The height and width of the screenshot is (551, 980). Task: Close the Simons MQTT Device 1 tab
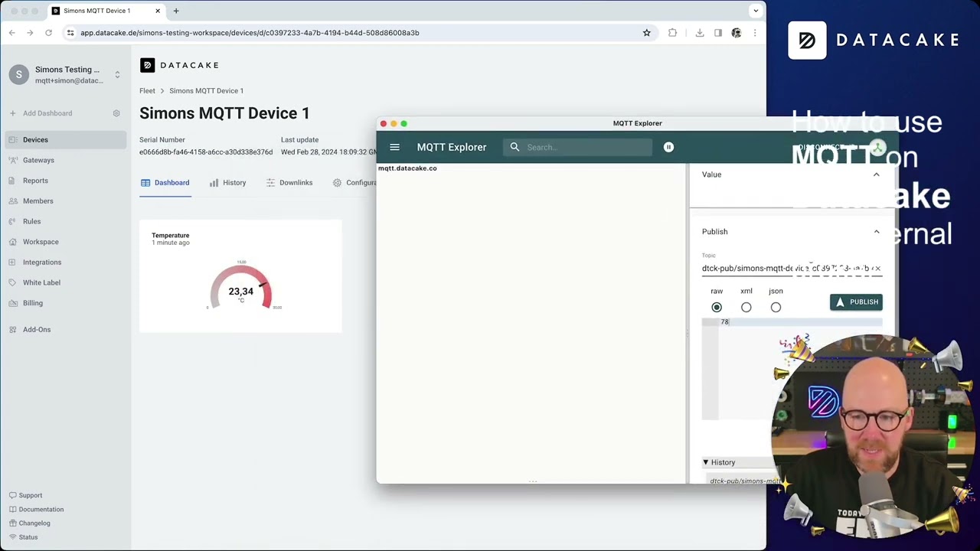coord(158,11)
